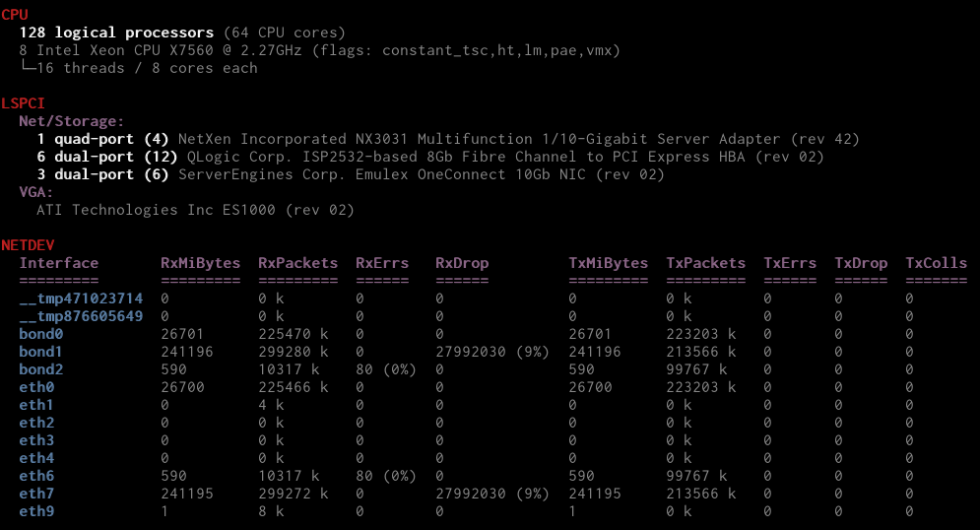Click the eth7 interface name
Viewport: 980px width, 530px height.
(36, 494)
